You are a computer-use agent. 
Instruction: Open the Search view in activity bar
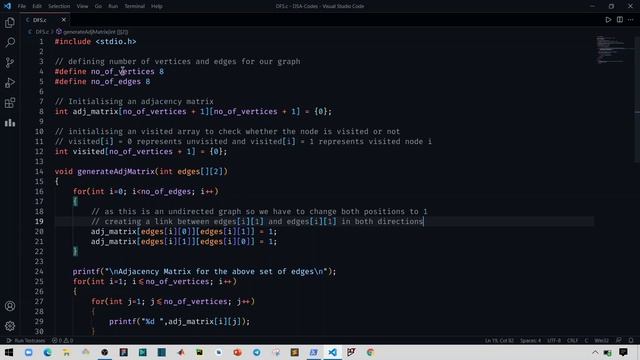coord(10,42)
